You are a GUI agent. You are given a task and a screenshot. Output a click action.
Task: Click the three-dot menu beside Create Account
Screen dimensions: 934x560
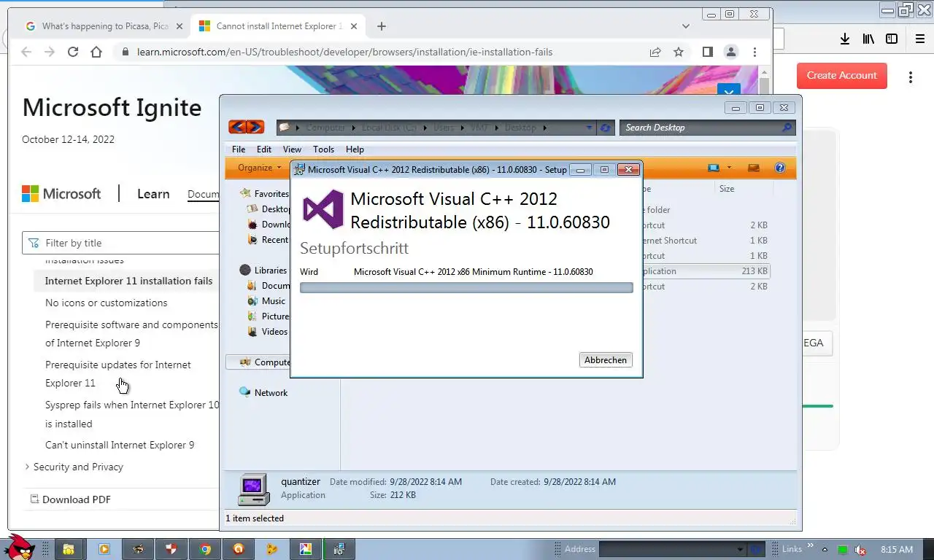[911, 77]
